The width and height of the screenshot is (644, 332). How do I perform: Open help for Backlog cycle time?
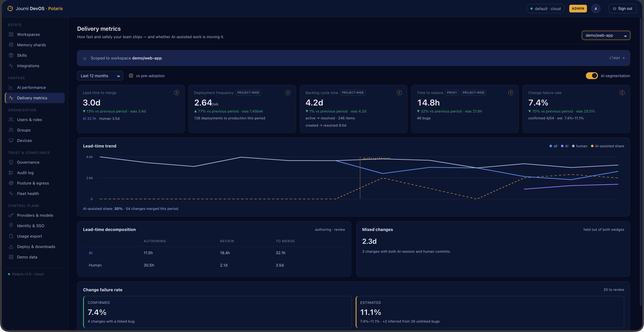pos(399,93)
